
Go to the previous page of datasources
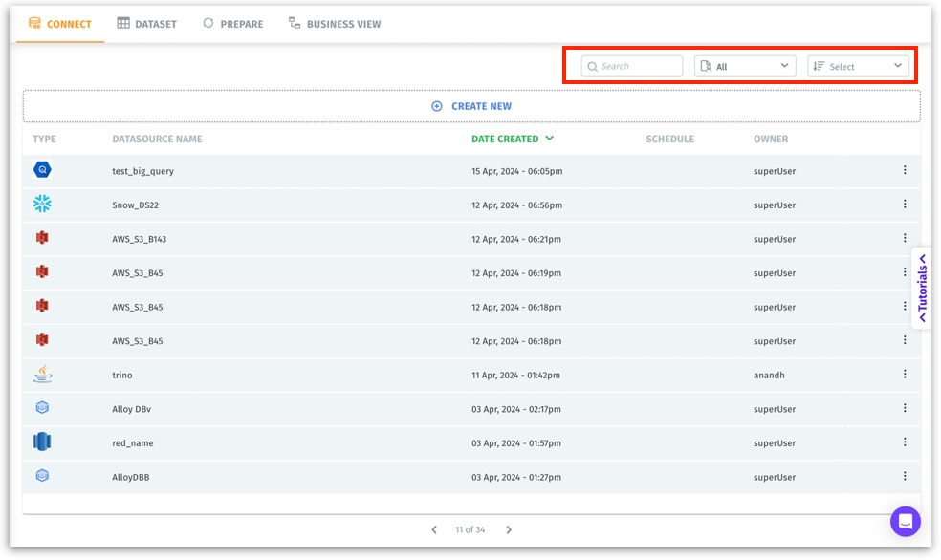coord(434,529)
